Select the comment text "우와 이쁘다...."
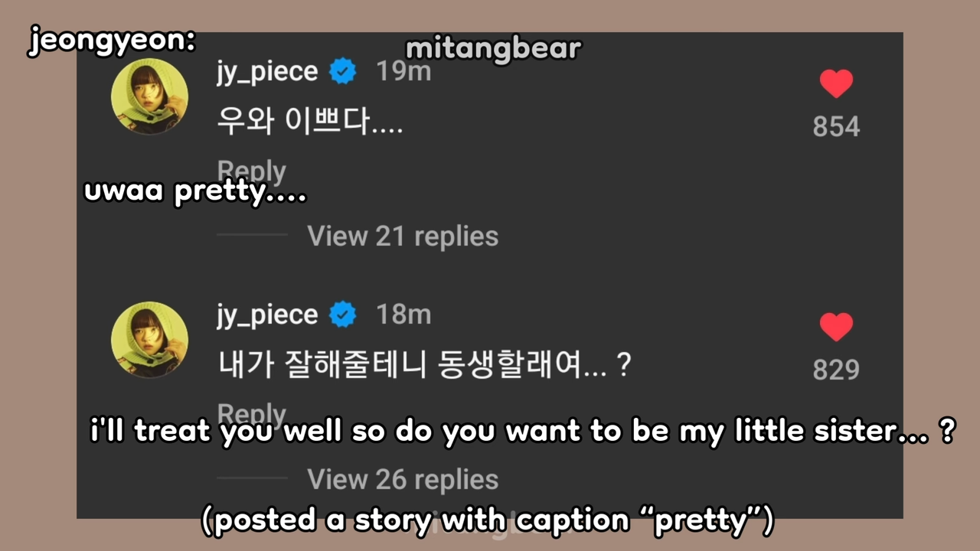The image size is (980, 551). [x=309, y=122]
